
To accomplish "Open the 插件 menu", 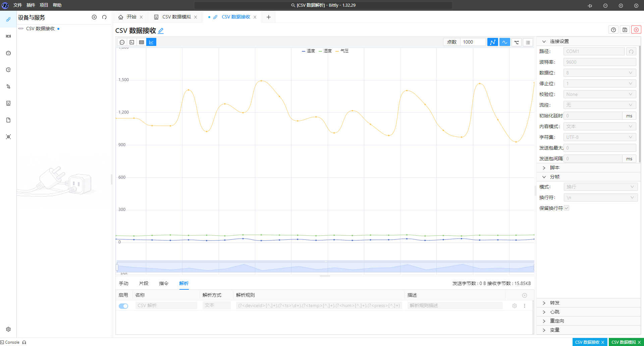I will tap(31, 5).
